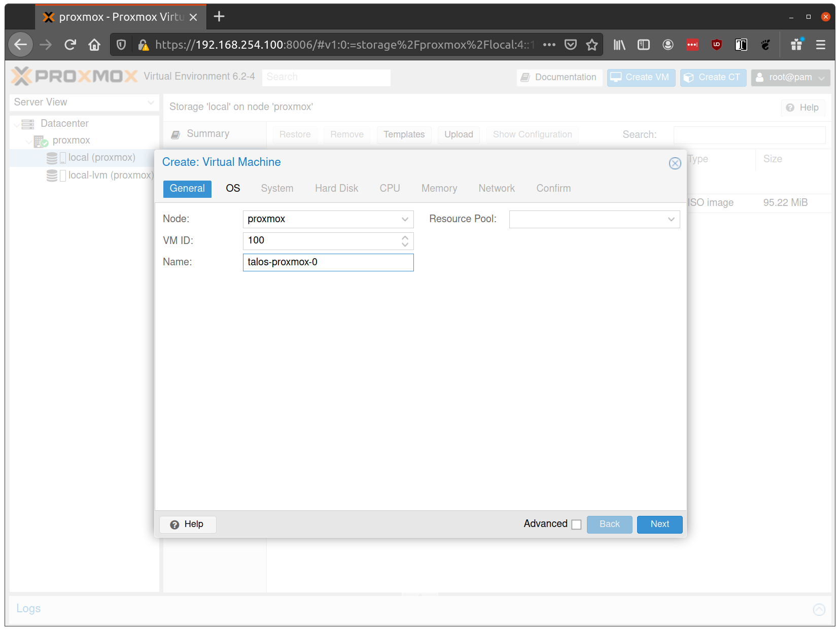Switch to the General tab

pos(187,189)
